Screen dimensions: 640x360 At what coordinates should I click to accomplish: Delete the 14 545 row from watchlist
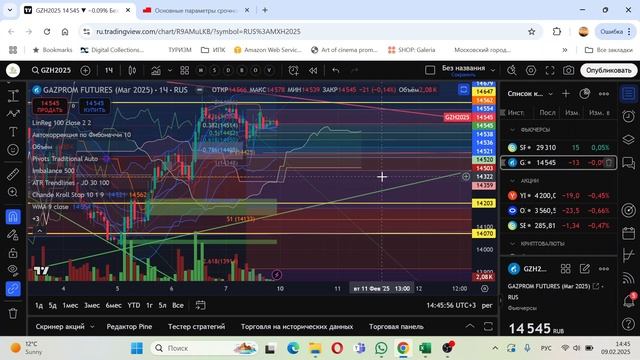[x=609, y=162]
